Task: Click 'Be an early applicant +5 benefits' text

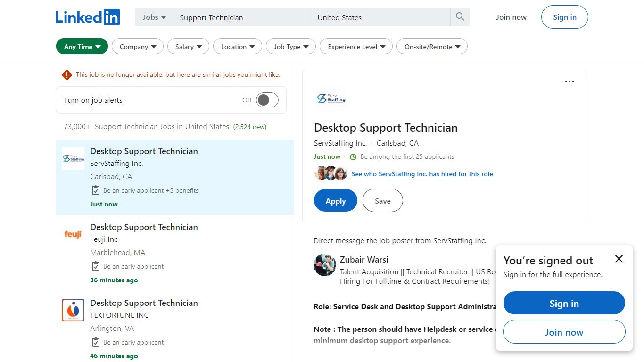Action: 151,191
